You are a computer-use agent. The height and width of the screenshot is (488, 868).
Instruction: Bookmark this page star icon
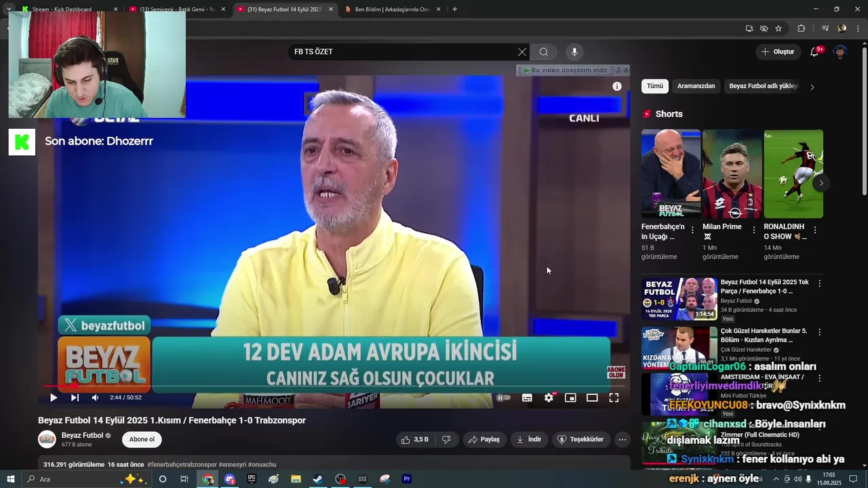[778, 28]
